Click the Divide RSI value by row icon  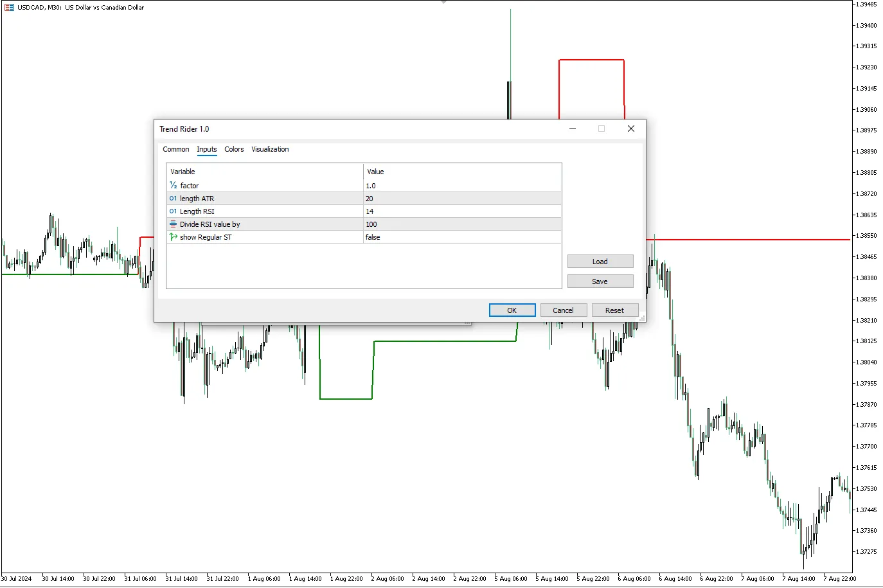pyautogui.click(x=173, y=224)
